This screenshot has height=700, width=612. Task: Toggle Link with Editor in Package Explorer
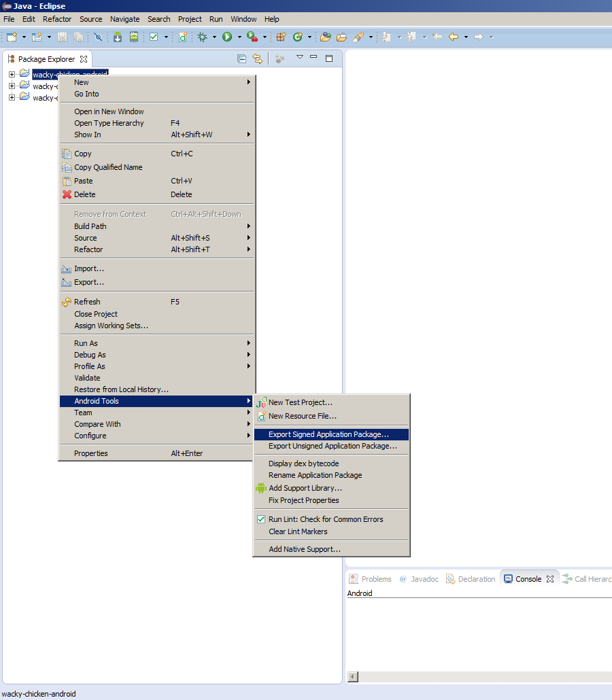[x=258, y=58]
